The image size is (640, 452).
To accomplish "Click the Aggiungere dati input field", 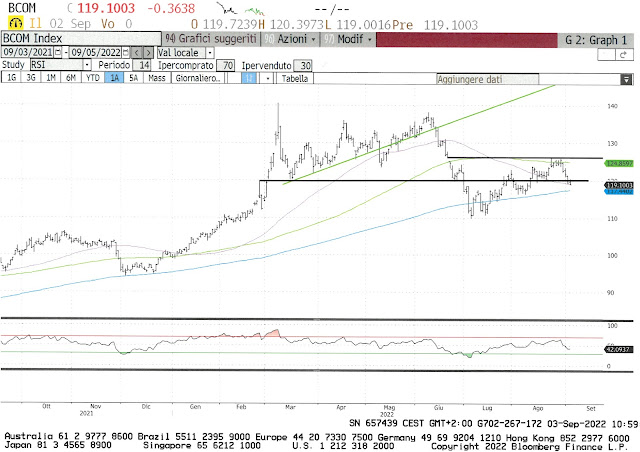I will point(487,79).
